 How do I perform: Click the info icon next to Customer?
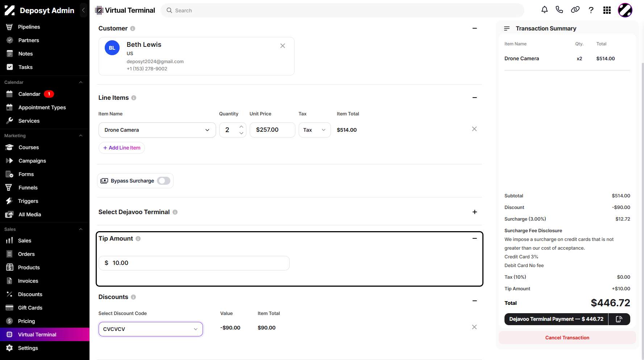click(x=133, y=28)
